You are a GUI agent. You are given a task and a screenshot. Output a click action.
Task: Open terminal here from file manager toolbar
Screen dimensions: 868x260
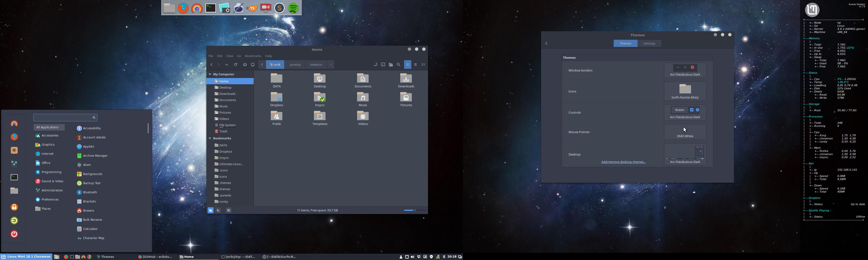pyautogui.click(x=383, y=65)
